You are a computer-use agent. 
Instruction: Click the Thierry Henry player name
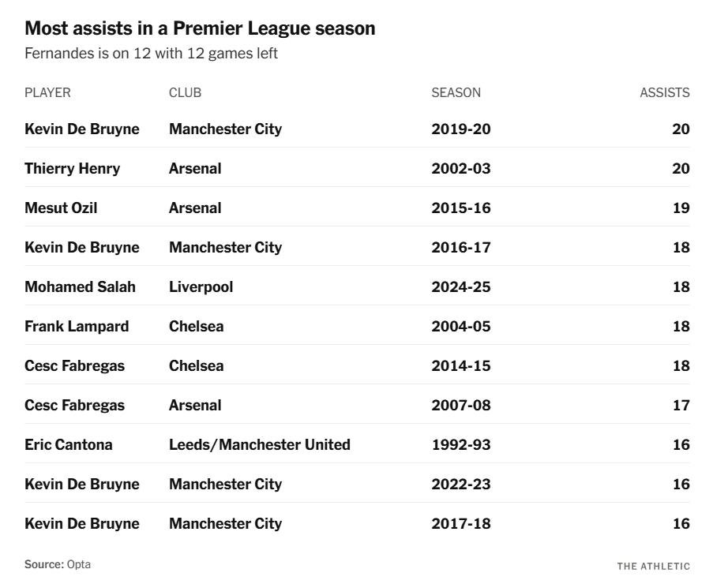72,168
